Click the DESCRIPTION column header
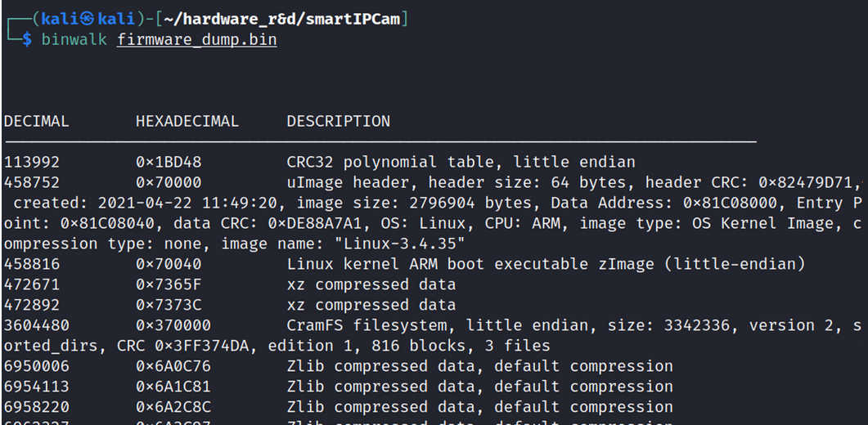Image resolution: width=868 pixels, height=425 pixels. 338,121
